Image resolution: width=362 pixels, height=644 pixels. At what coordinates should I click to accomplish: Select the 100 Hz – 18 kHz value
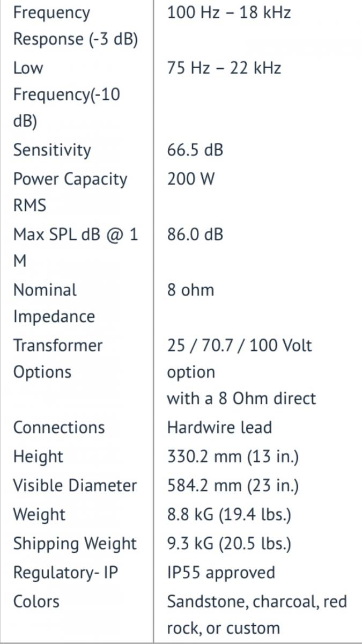click(229, 12)
